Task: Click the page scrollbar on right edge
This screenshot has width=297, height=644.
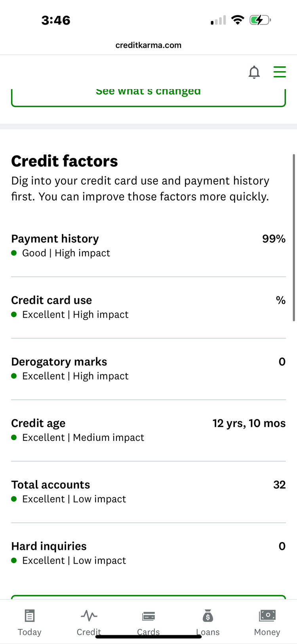Action: [294, 238]
